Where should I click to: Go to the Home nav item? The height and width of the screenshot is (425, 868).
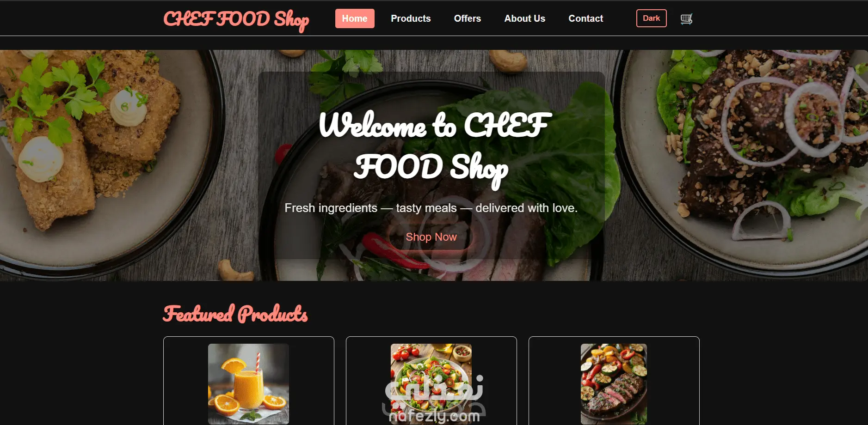coord(355,18)
